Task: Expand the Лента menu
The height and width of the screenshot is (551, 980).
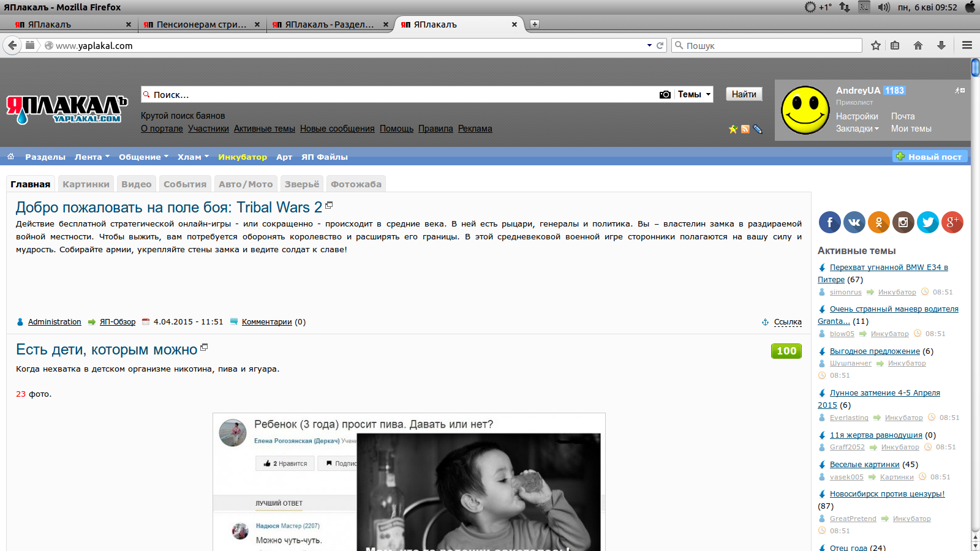Action: point(92,157)
